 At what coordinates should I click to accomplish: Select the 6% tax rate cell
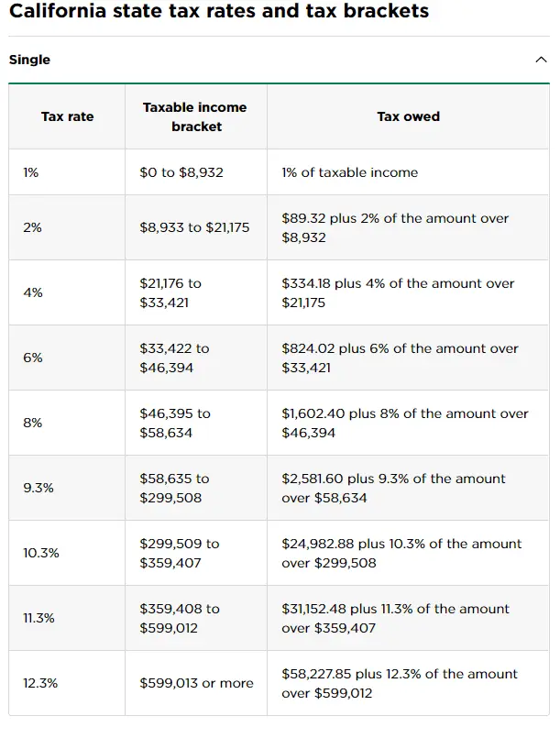33,358
